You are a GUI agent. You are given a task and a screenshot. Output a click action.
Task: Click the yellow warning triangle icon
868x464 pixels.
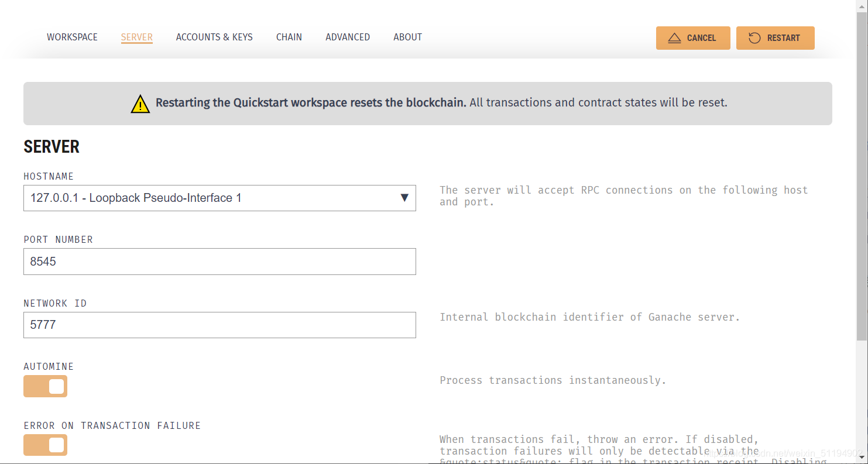pyautogui.click(x=140, y=104)
